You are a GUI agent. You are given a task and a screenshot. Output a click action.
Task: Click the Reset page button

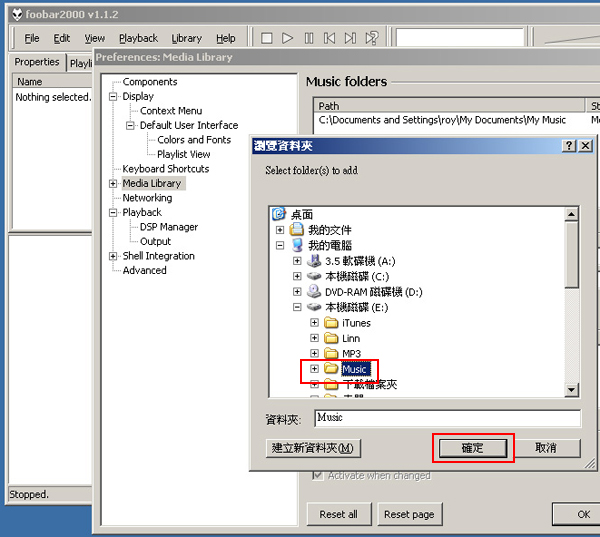tap(409, 514)
